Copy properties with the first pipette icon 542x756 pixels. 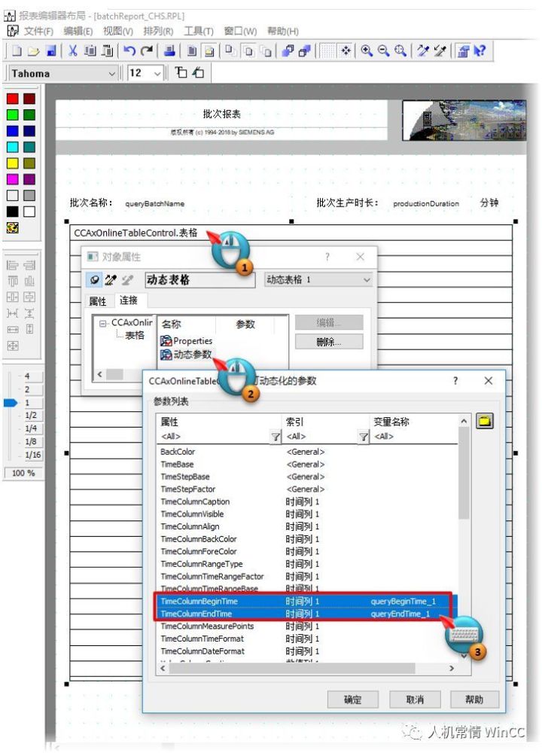pos(423,50)
